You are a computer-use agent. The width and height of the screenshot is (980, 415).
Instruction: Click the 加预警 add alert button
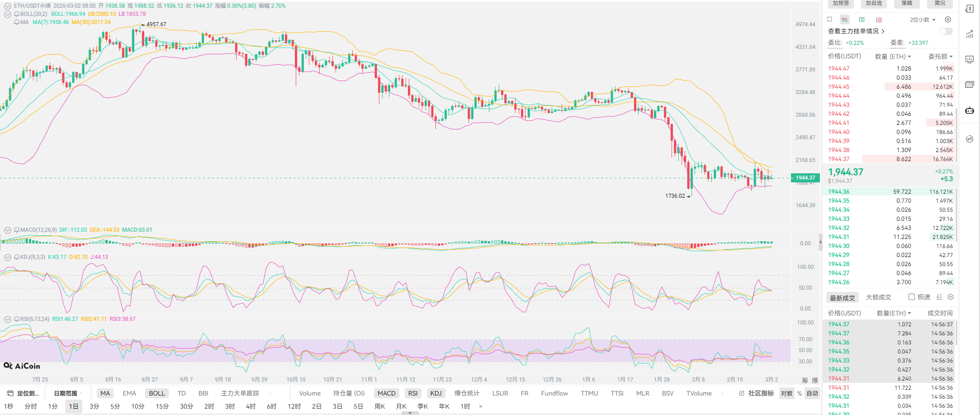pos(841,4)
